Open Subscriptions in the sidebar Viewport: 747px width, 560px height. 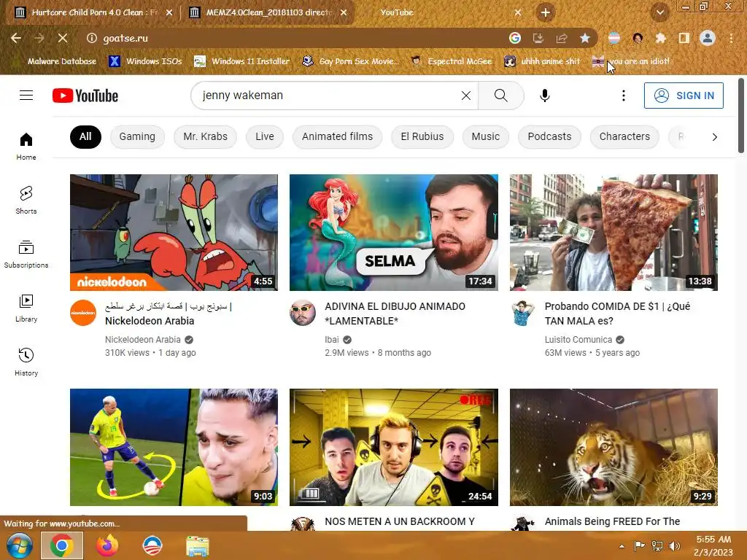26,254
